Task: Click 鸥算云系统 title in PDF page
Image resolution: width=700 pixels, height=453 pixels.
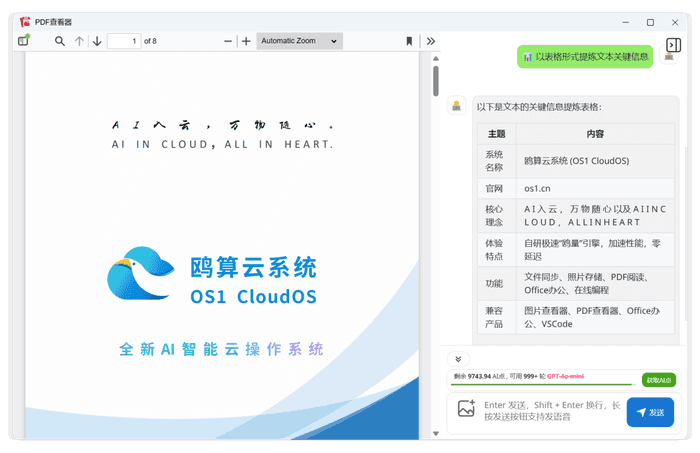Action: point(253,267)
